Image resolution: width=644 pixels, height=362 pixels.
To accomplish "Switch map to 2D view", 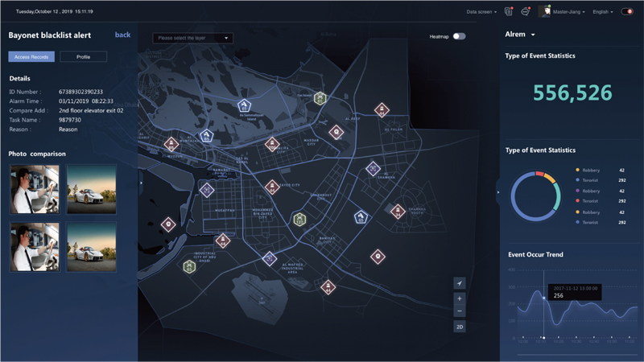I will pos(460,327).
